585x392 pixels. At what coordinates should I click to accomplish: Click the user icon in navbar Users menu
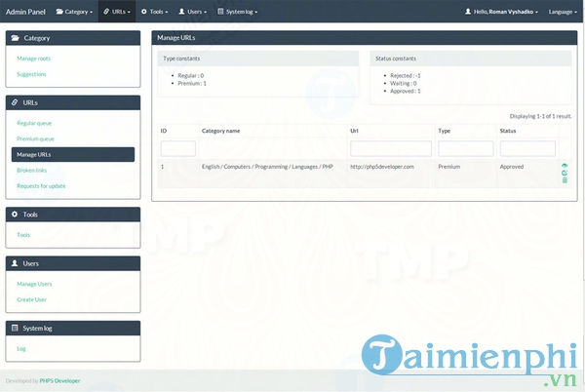(x=181, y=12)
